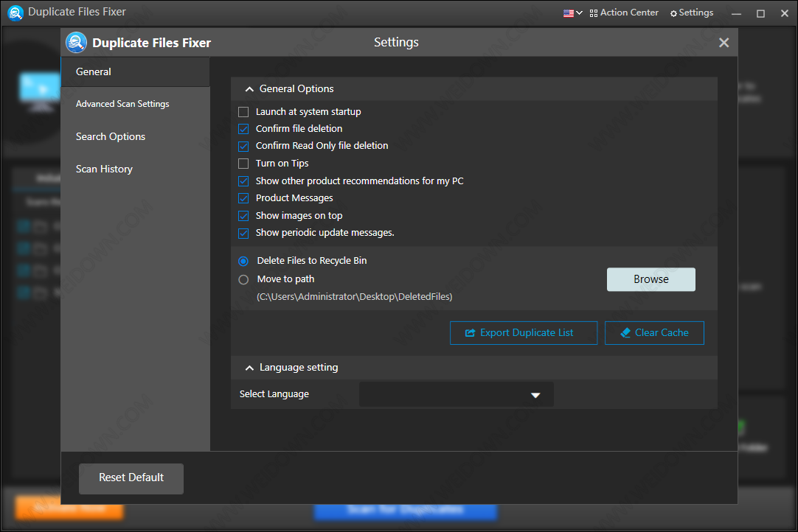Collapse the General Options section

249,89
